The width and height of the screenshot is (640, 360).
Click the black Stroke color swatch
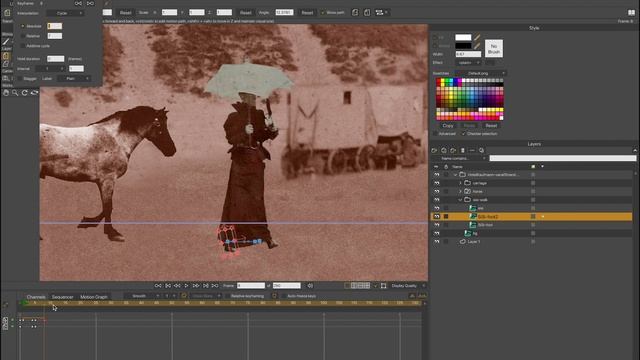click(x=463, y=46)
